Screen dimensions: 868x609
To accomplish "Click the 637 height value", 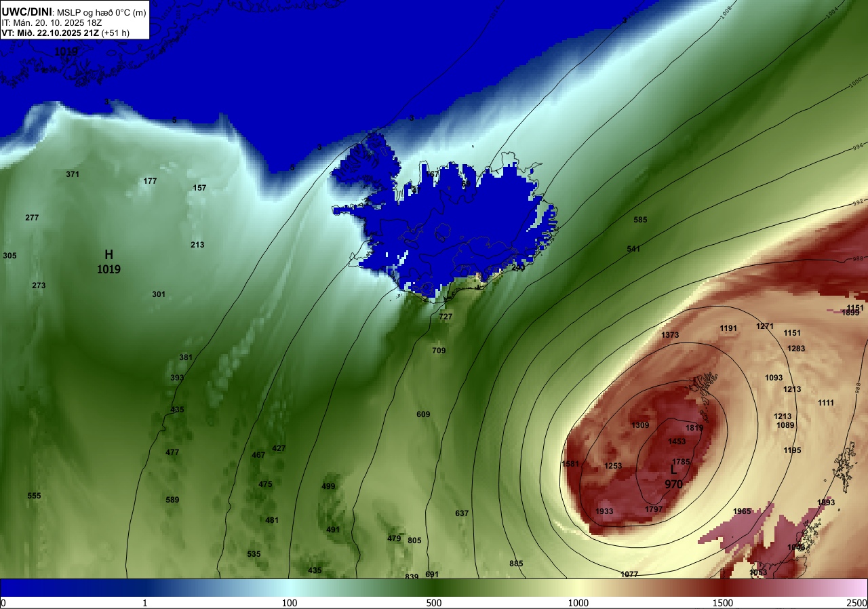I will pyautogui.click(x=462, y=513).
